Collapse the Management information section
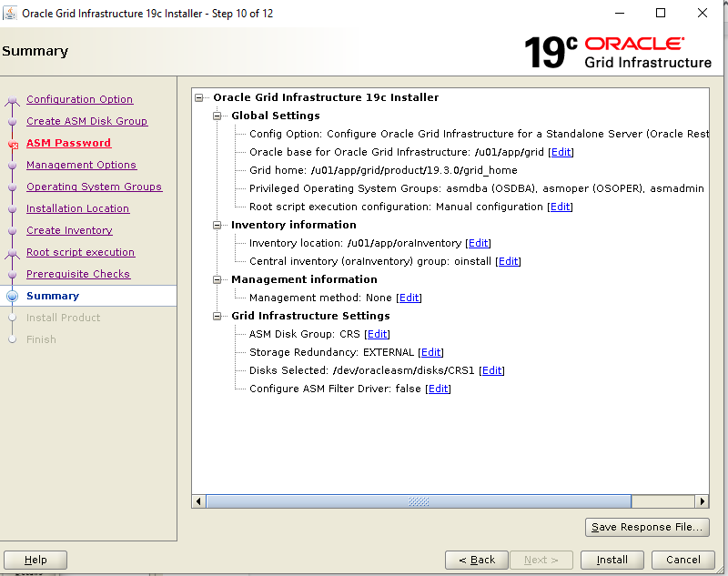Screen dimensions: 728x576 click(x=217, y=279)
